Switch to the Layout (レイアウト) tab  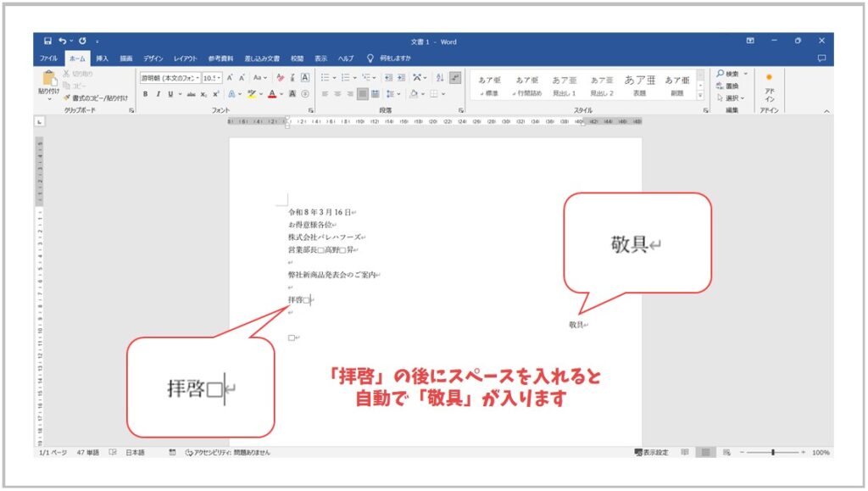point(186,59)
